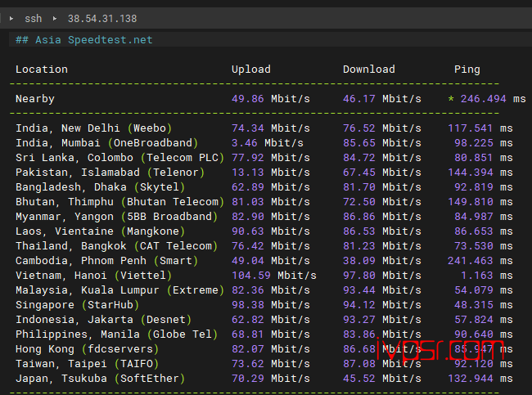Click Laos upload value 90.63
The image size is (532, 395).
coord(248,231)
